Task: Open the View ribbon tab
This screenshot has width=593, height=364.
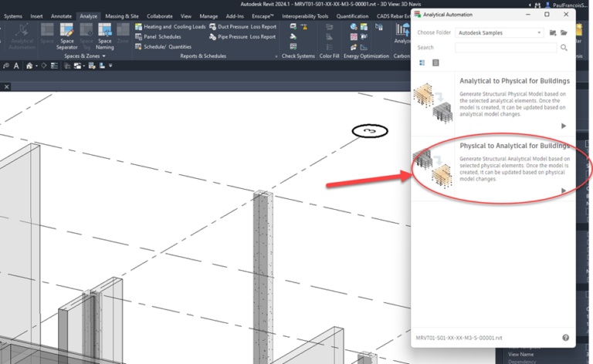Action: coord(185,16)
